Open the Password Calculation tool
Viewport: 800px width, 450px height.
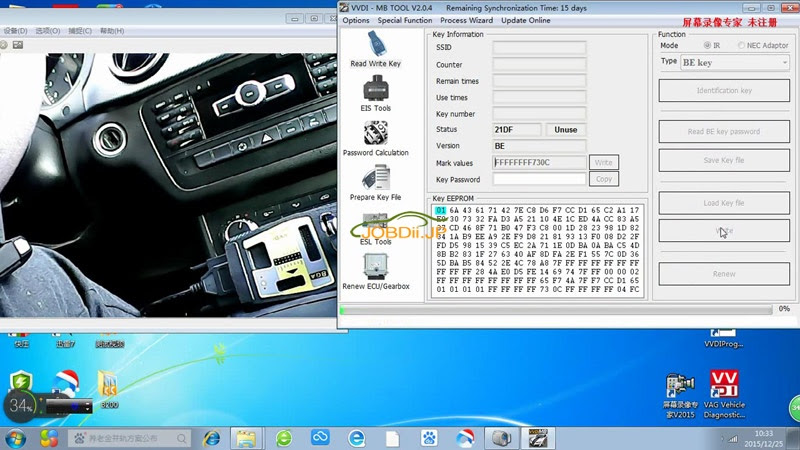(376, 138)
